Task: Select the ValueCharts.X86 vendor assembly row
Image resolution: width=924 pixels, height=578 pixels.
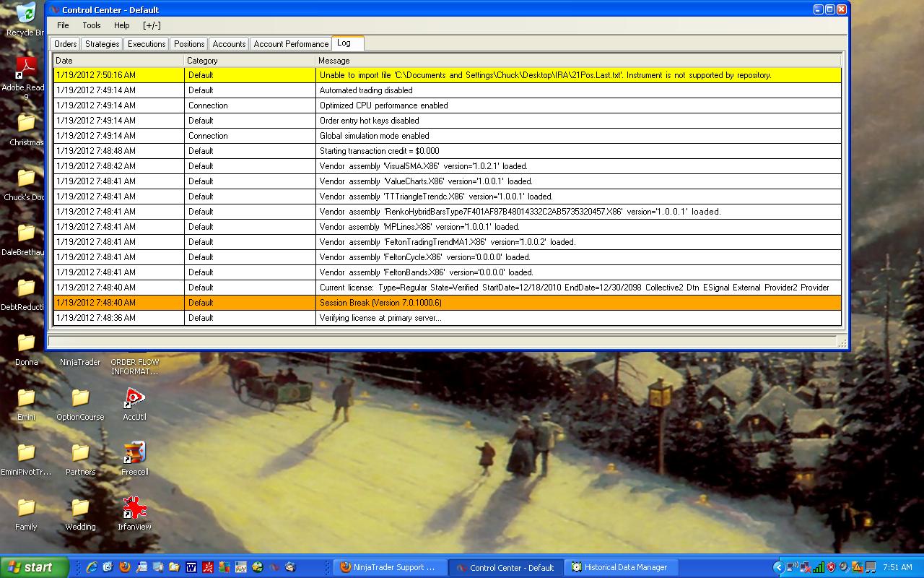Action: click(448, 181)
